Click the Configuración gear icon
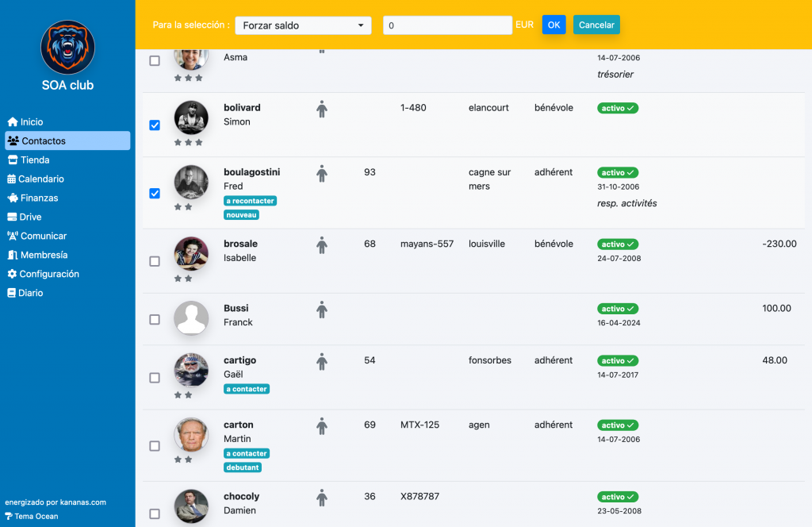This screenshot has height=527, width=812. click(12, 274)
